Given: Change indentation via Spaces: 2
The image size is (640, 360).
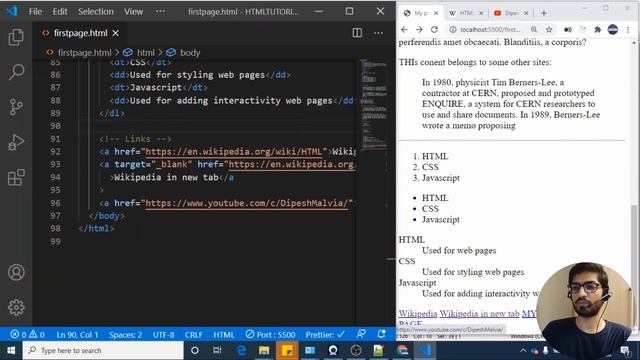Looking at the screenshot, I should 125,335.
